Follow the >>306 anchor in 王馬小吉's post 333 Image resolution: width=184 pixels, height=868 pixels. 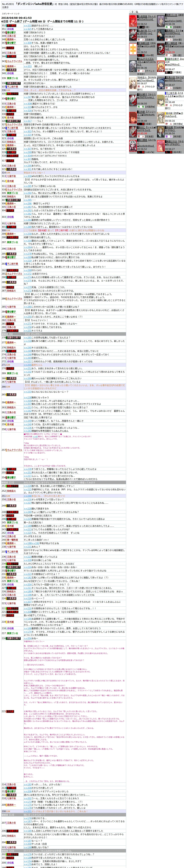click(27, 104)
